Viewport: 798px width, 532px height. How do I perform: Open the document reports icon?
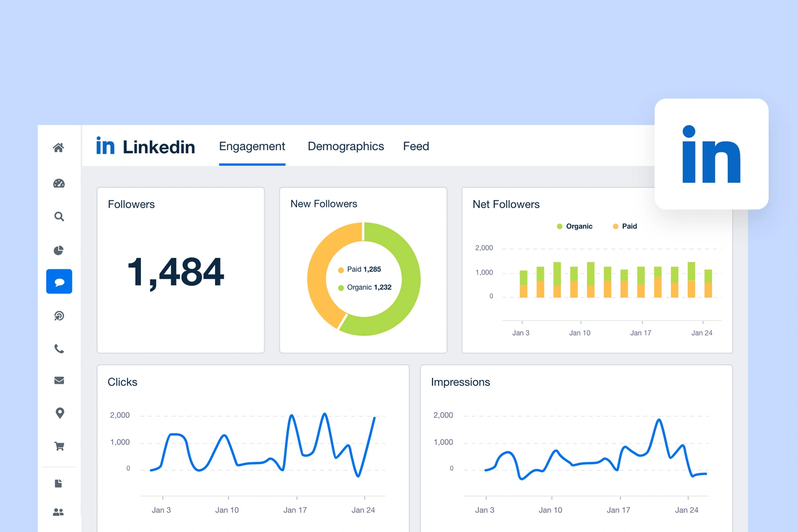coord(58,483)
